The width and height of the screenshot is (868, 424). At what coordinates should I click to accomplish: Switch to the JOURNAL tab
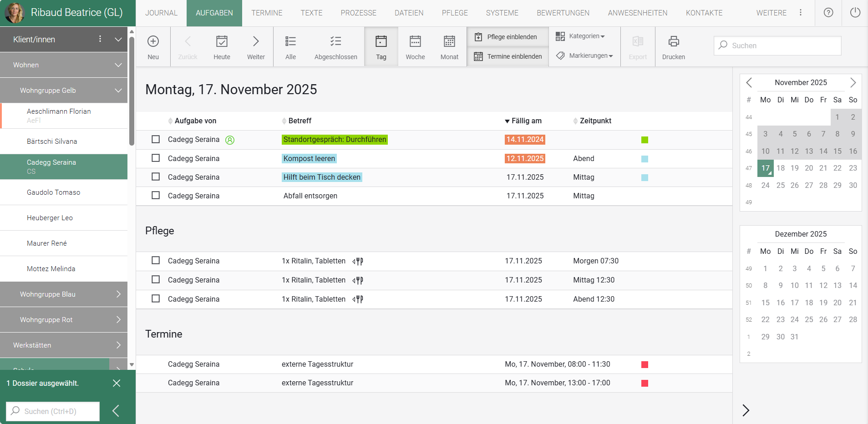pyautogui.click(x=161, y=13)
